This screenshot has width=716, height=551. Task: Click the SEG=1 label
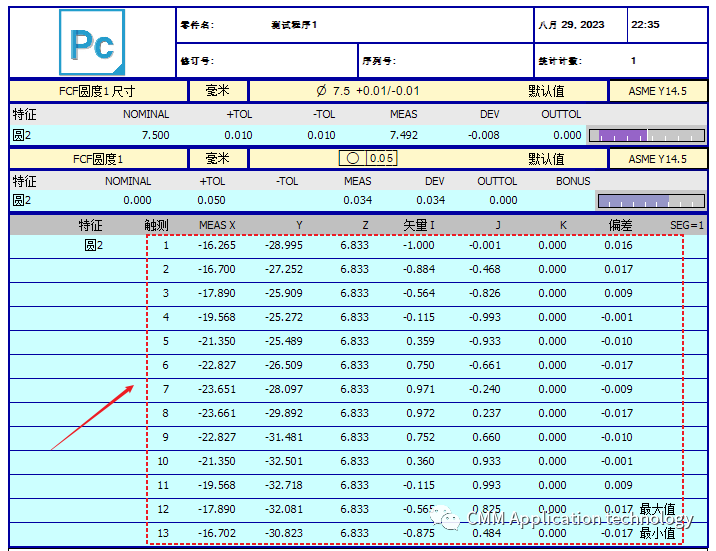click(687, 225)
